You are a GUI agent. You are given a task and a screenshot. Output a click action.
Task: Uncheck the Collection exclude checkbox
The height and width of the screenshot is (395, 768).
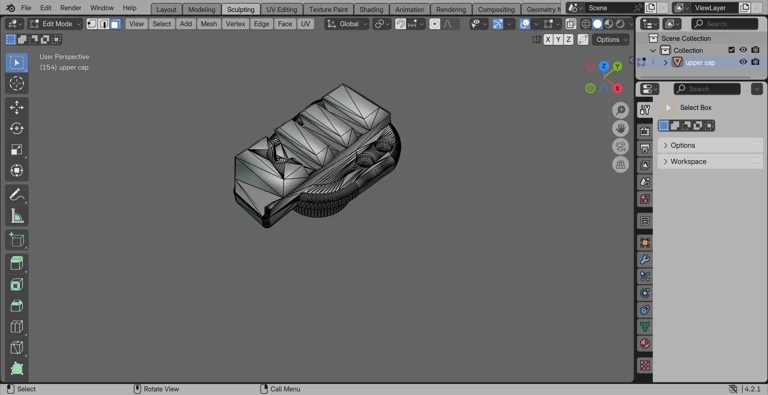[x=732, y=50]
